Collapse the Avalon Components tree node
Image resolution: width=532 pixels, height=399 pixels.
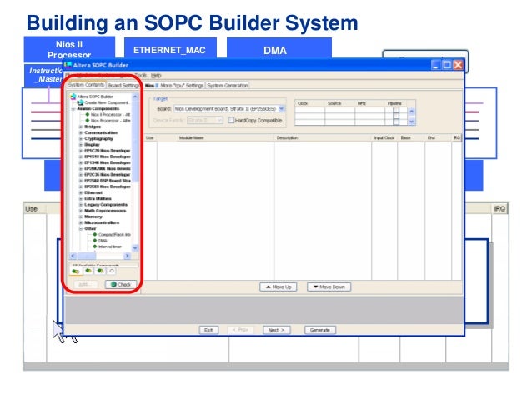tap(73, 109)
